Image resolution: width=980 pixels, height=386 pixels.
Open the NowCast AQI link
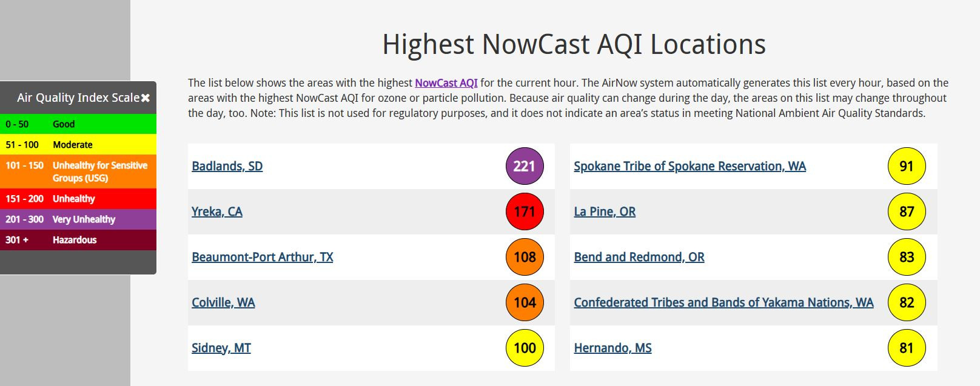click(x=446, y=83)
